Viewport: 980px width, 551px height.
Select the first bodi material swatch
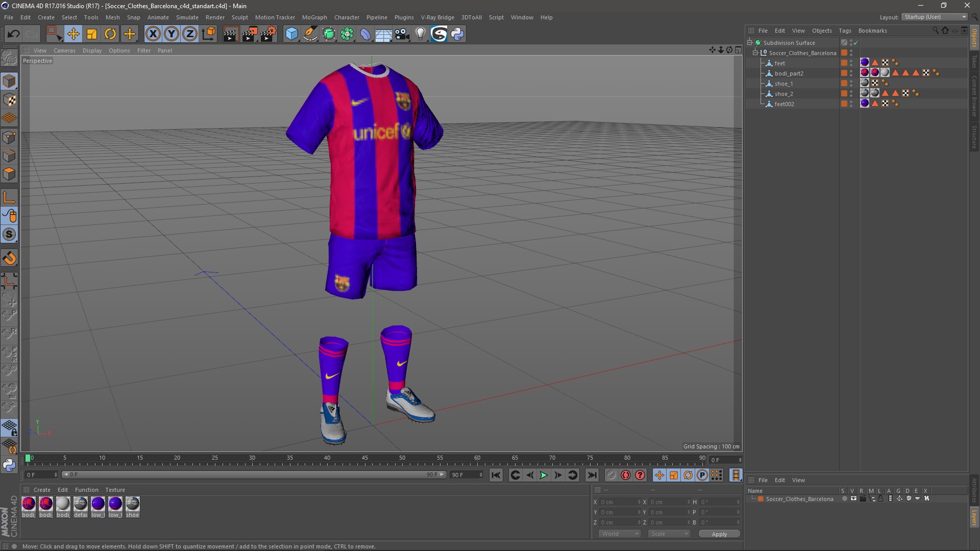click(29, 504)
